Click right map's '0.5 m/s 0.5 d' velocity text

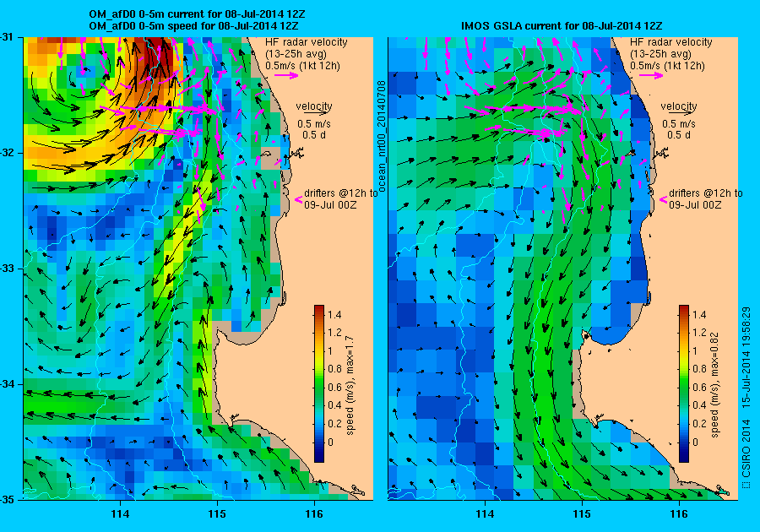(x=679, y=129)
